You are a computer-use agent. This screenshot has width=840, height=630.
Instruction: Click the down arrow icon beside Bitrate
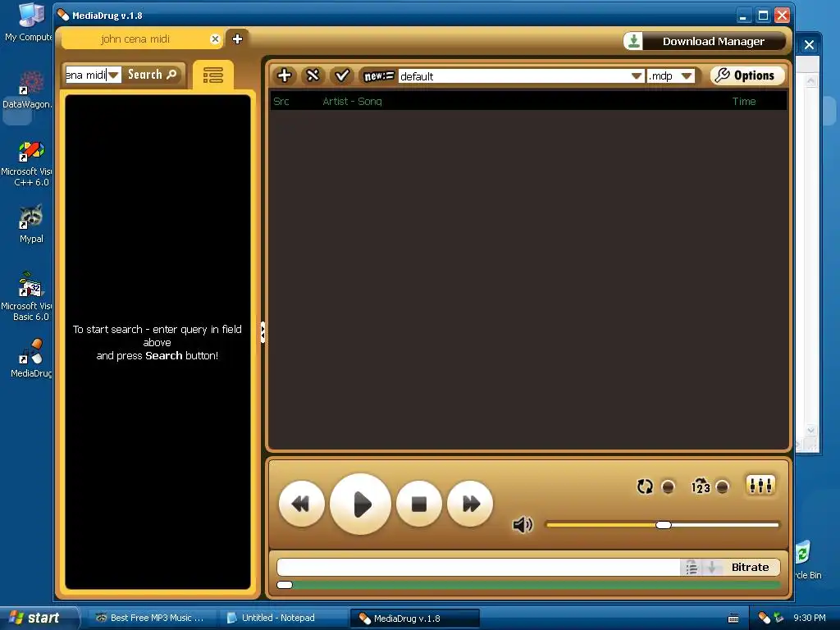[712, 567]
